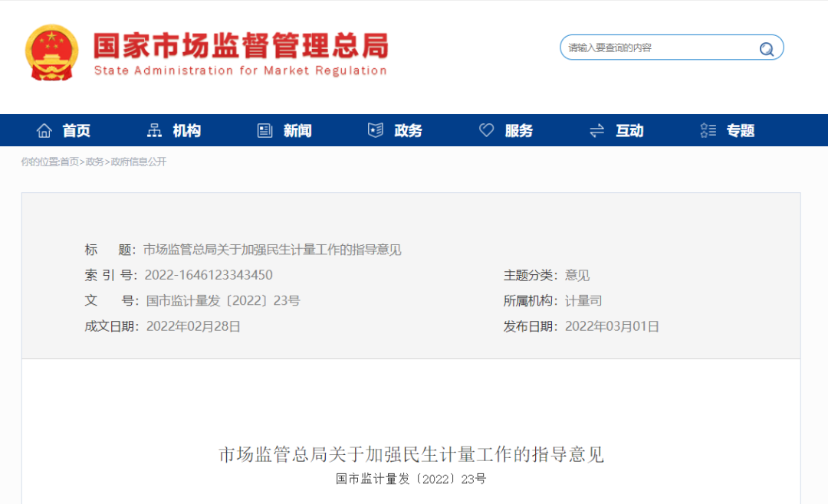828x504 pixels.
Task: Click the organization chart icon beside 机构
Action: click(154, 130)
